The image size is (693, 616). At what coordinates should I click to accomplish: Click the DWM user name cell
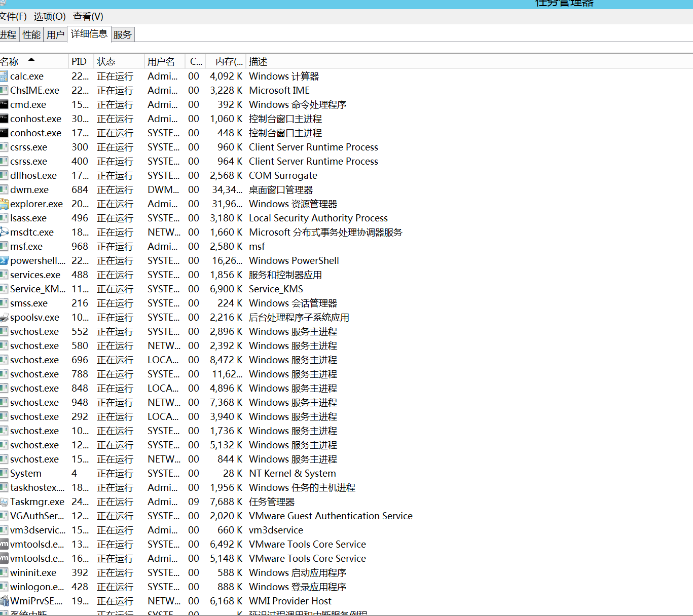tap(163, 190)
